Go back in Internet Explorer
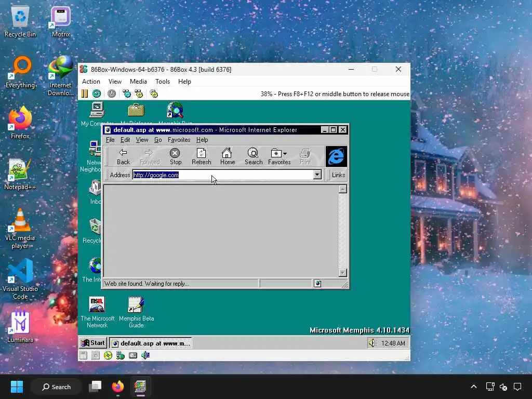Viewport: 532px width, 399px height. 123,157
